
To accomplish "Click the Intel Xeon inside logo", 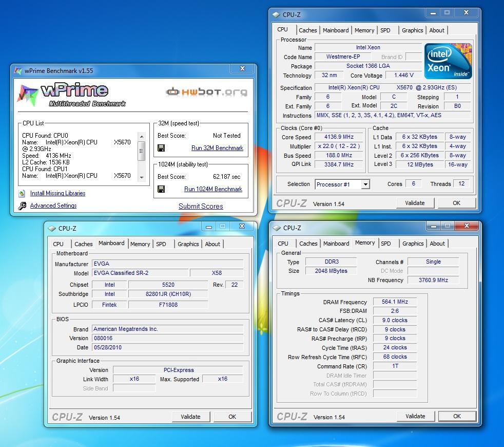I will click(x=448, y=61).
